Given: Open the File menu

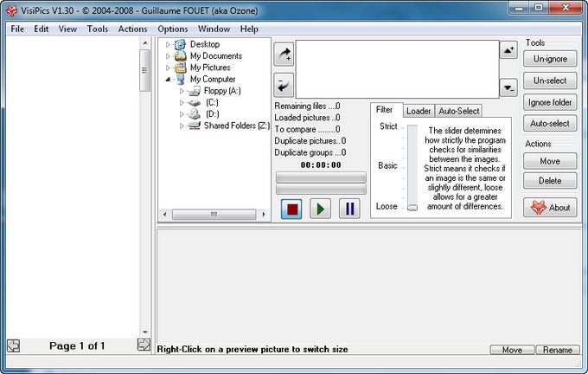Looking at the screenshot, I should click(17, 29).
